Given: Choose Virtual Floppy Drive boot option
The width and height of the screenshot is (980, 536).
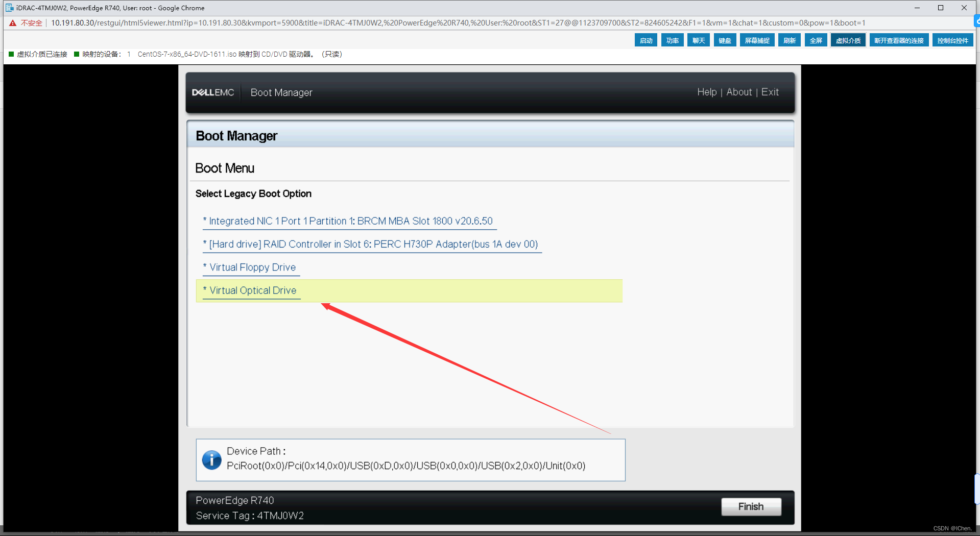Looking at the screenshot, I should (251, 267).
